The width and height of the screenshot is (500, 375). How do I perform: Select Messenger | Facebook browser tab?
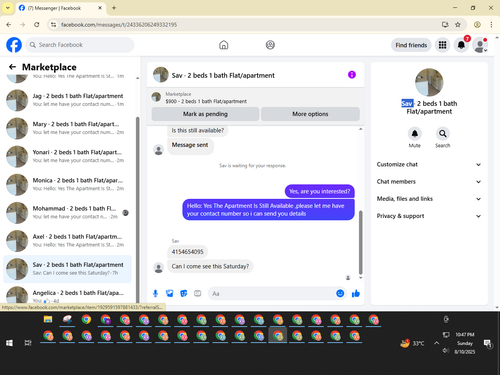61,8
